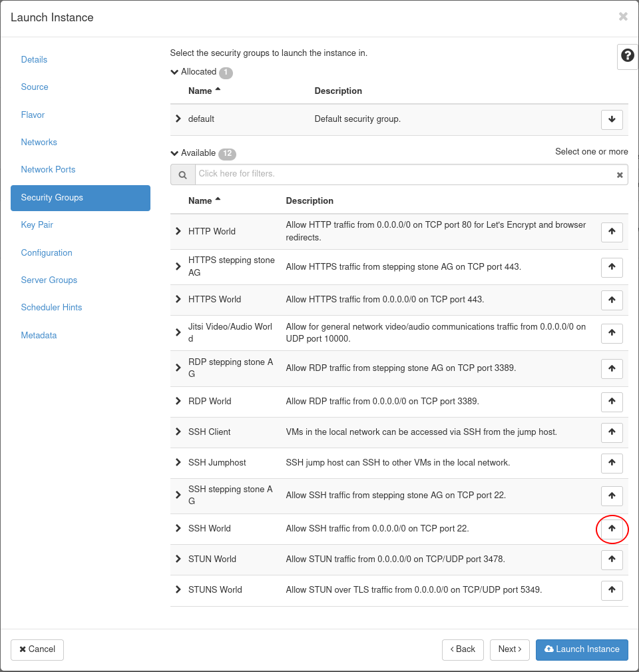Go to the Flavor step
This screenshot has height=672, width=639.
33,115
